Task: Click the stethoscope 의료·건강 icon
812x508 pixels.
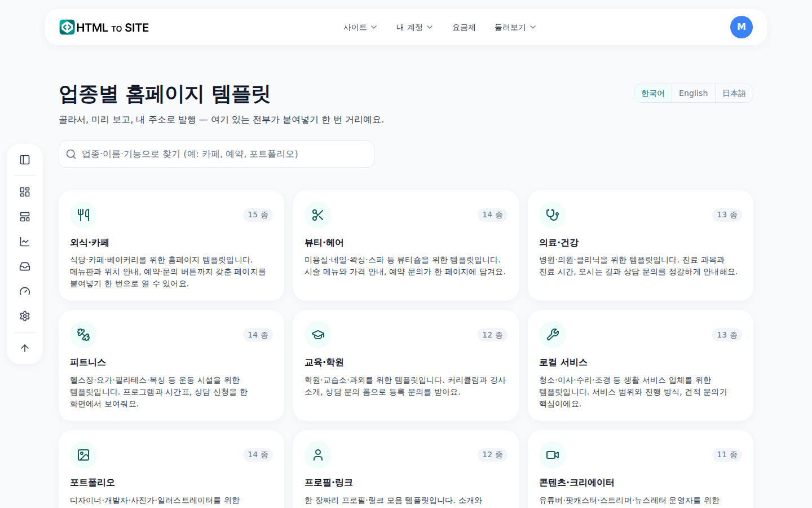Action: [x=553, y=215]
